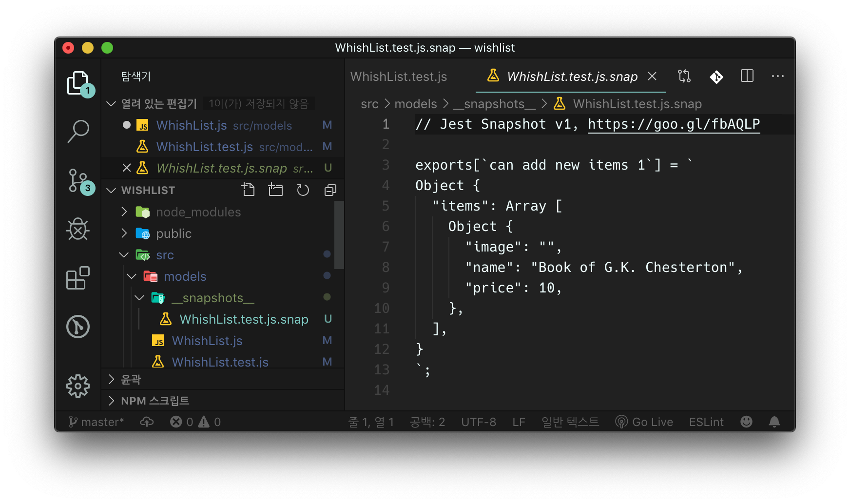Close WhishList.test.js.snap in open editors
850x504 pixels.
(x=127, y=168)
